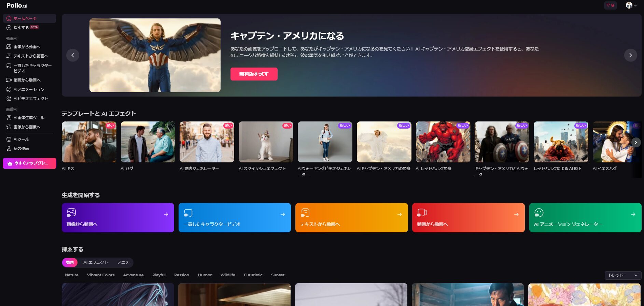Go to the previous banner slide
Image resolution: width=644 pixels, height=306 pixels.
tap(73, 55)
